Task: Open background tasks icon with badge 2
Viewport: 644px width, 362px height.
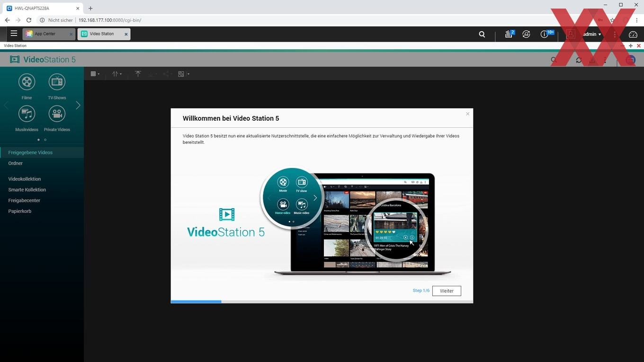Action: pyautogui.click(x=509, y=34)
